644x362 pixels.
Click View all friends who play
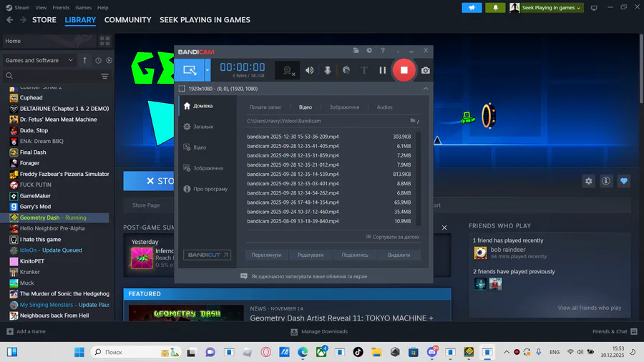click(x=589, y=308)
